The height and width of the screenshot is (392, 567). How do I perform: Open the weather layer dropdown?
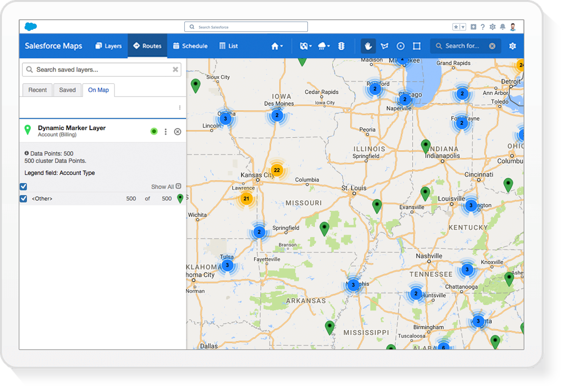tap(323, 46)
